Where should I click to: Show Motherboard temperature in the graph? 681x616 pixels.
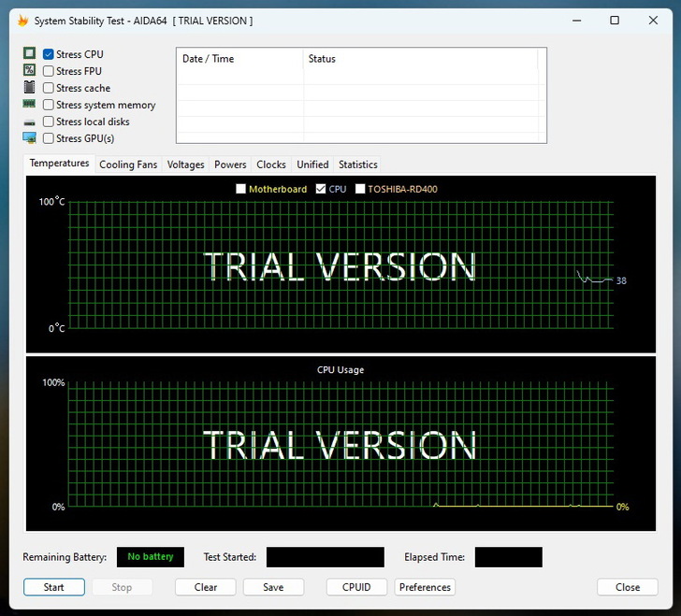pos(241,189)
